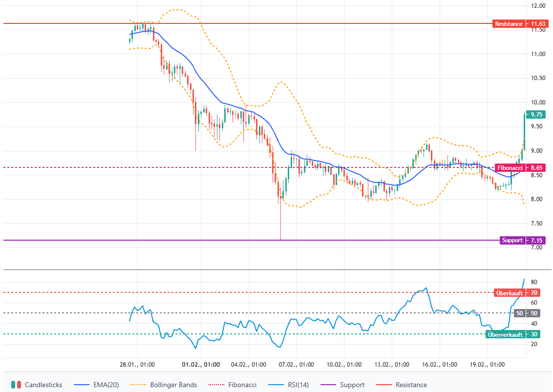Viewport: 553px width, 392px height.
Task: Select the 01.02., 01:00 date axis label
Action: pyautogui.click(x=200, y=364)
